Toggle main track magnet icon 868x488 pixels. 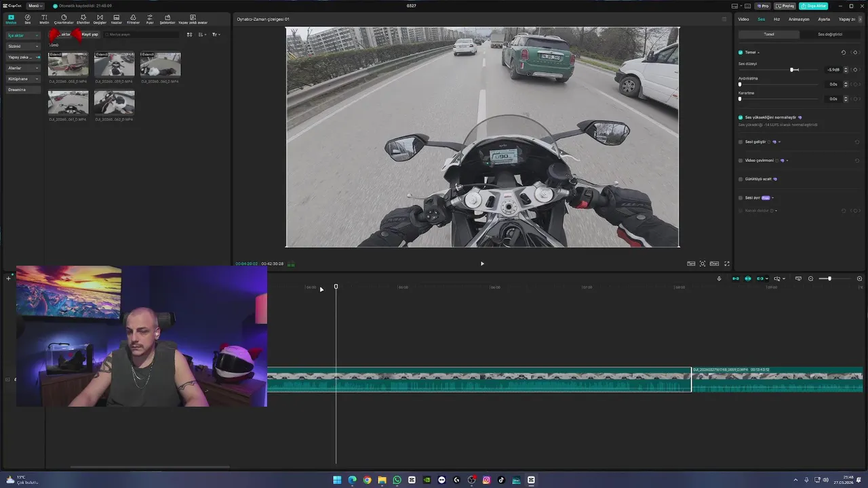[x=736, y=279]
